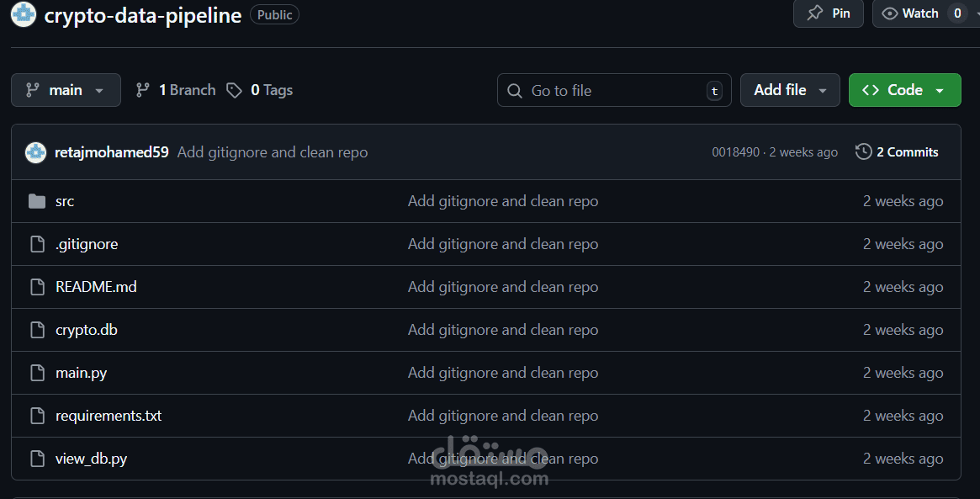Open the green Code dropdown

pyautogui.click(x=904, y=90)
